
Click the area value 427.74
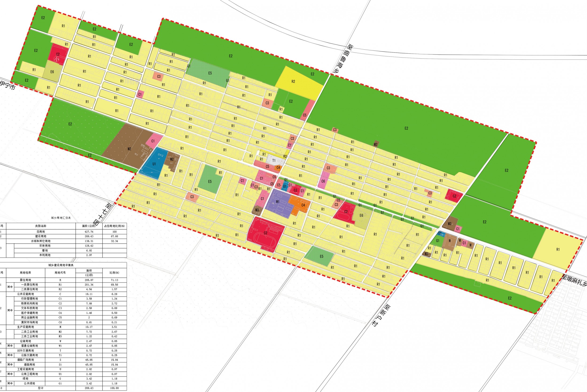click(89, 232)
